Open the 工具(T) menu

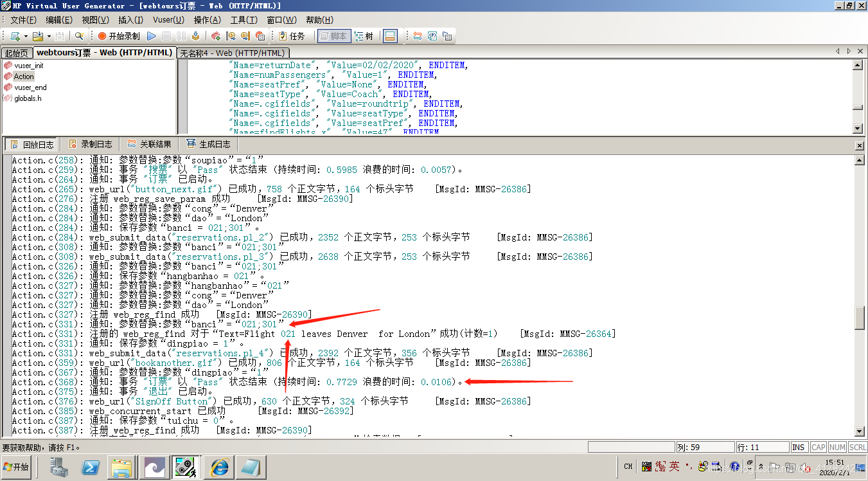[x=244, y=20]
